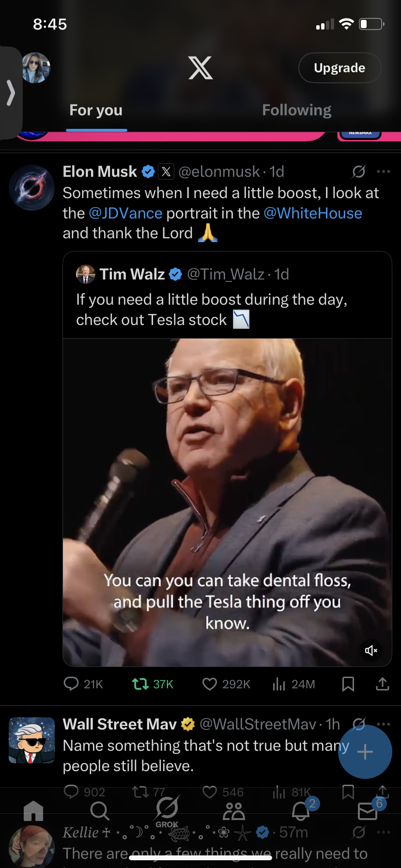Open more options on Elon Musk's post

(x=384, y=171)
